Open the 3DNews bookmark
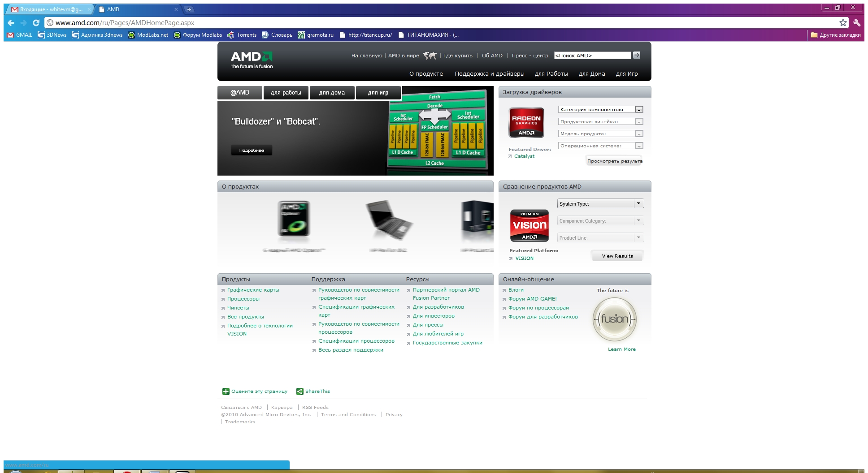The height and width of the screenshot is (473, 868). click(52, 35)
